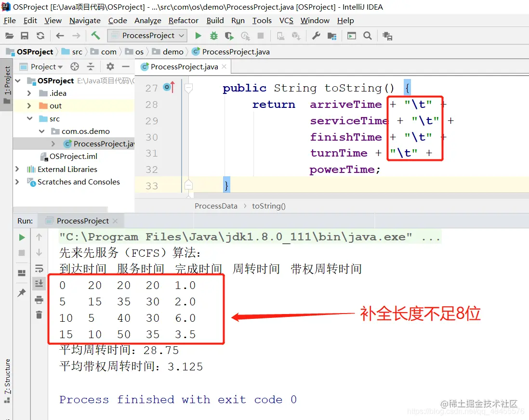The image size is (529, 420).
Task: Collapse the com.os.demo package node
Action: [x=42, y=131]
